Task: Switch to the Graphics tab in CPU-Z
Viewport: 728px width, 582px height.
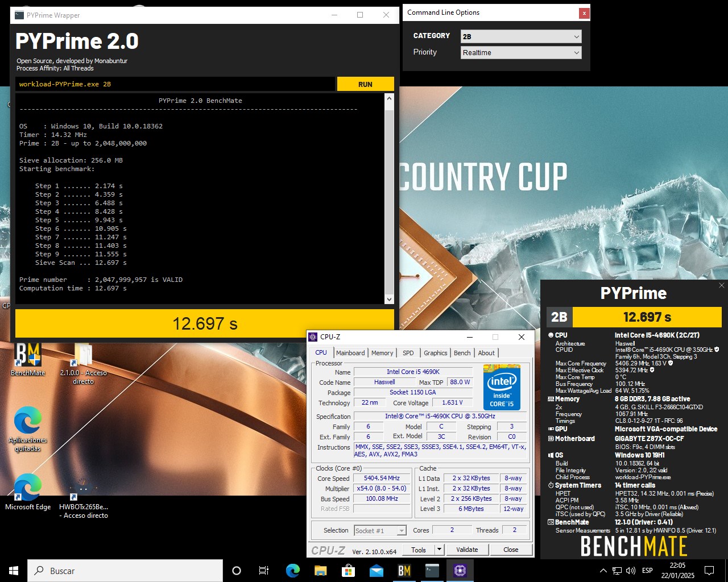Action: 435,353
